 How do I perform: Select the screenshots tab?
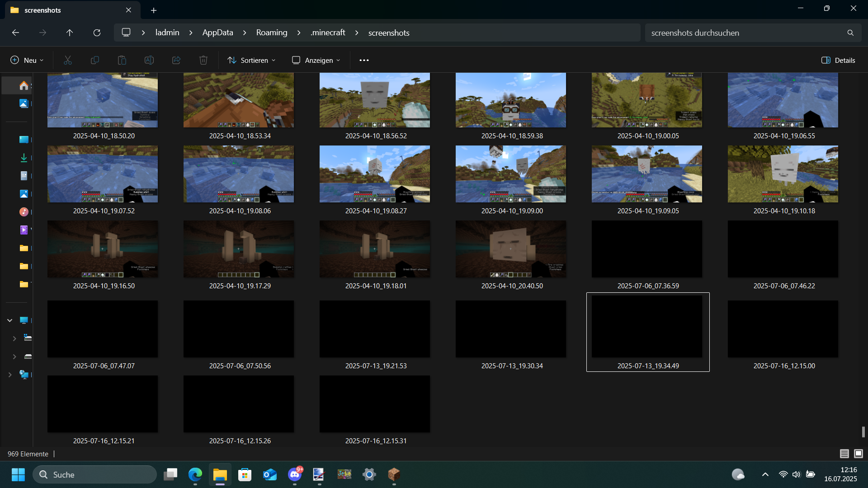coord(72,10)
